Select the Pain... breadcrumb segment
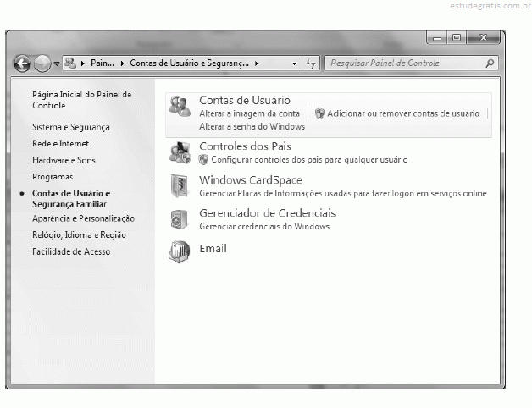The height and width of the screenshot is (408, 532). point(103,63)
